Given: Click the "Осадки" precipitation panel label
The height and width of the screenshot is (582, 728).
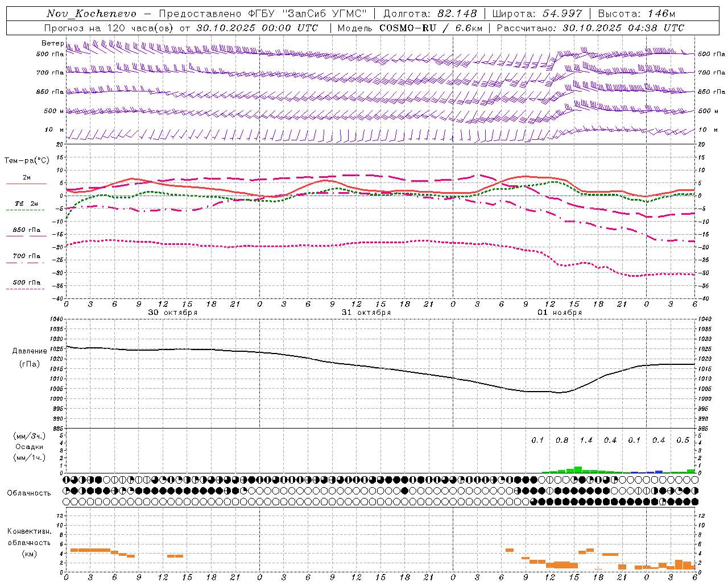Looking at the screenshot, I should coord(30,447).
